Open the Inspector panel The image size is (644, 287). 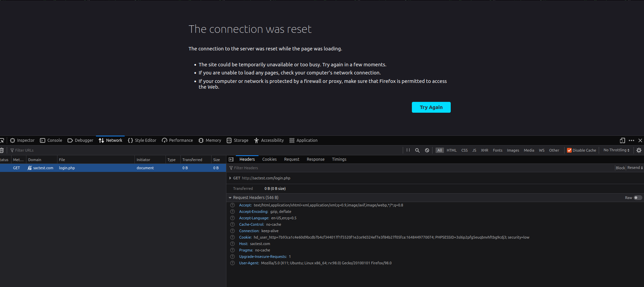pyautogui.click(x=22, y=140)
